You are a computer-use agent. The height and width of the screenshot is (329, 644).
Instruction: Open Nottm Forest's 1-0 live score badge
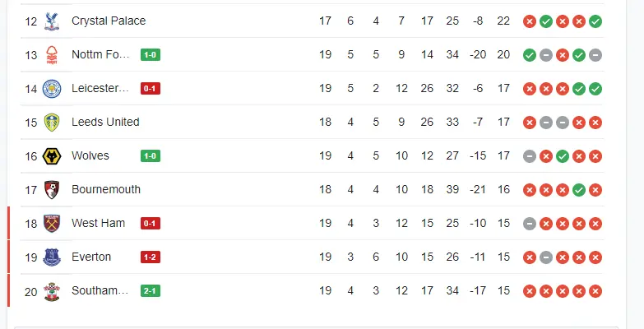[x=150, y=55]
